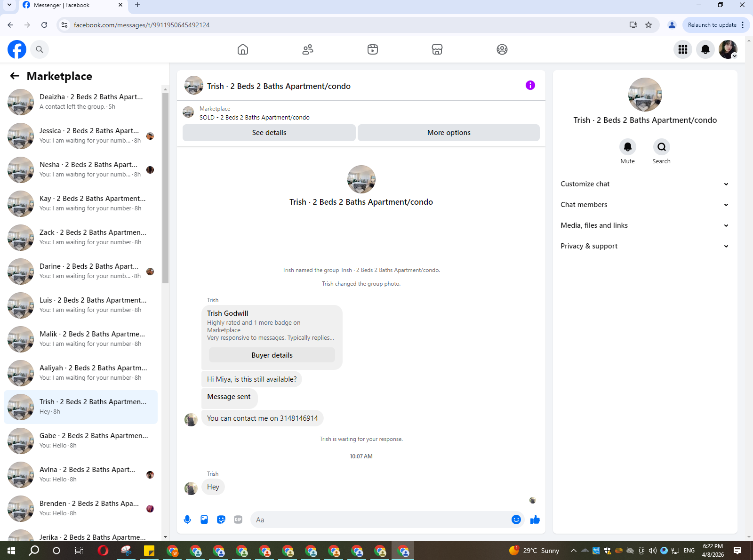The height and width of the screenshot is (560, 753).
Task: Open the Windows Start button
Action: click(x=11, y=551)
